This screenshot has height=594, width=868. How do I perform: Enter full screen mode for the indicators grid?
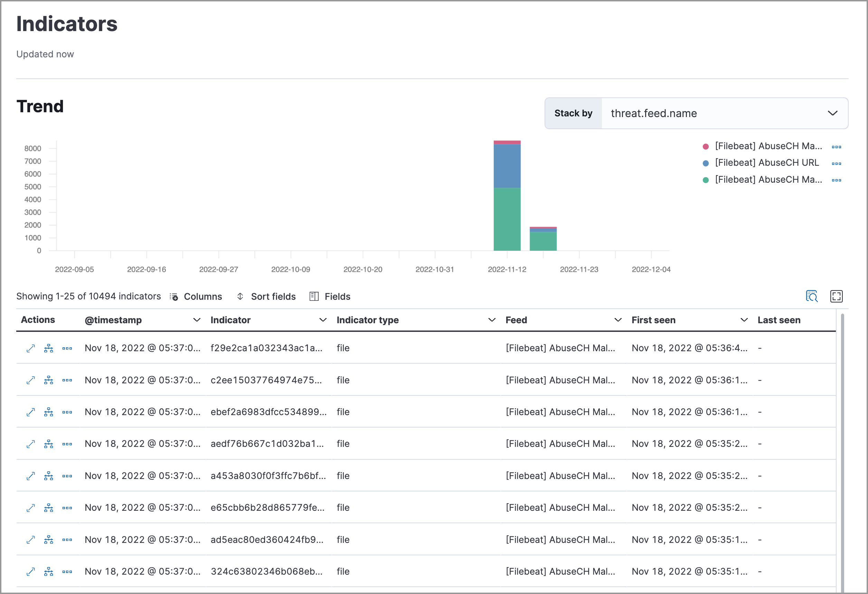[x=837, y=296]
